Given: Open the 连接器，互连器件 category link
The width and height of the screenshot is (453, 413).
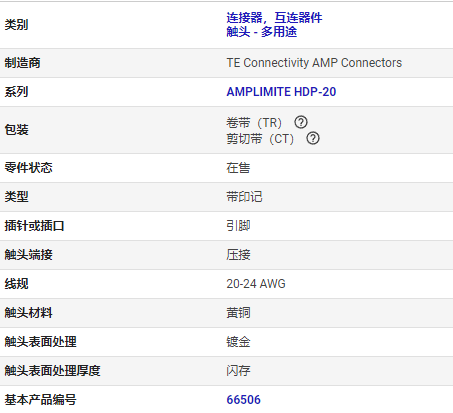Looking at the screenshot, I should tap(274, 18).
